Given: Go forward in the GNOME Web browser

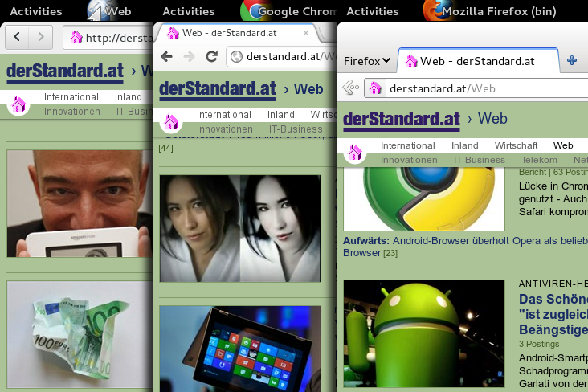Looking at the screenshot, I should click(40, 37).
